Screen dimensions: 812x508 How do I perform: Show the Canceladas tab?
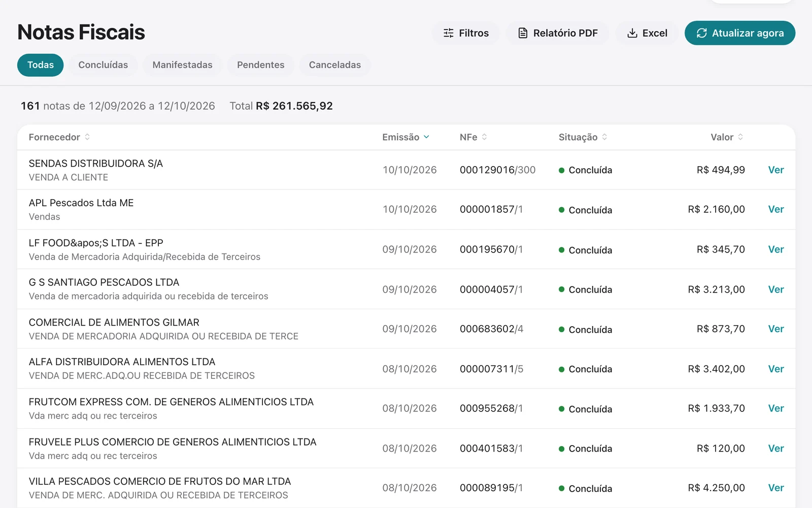(335, 65)
